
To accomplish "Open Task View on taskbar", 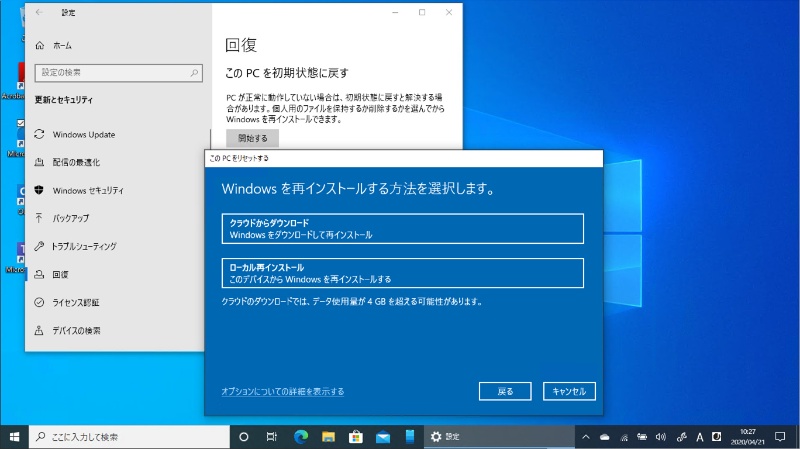I will (x=272, y=437).
